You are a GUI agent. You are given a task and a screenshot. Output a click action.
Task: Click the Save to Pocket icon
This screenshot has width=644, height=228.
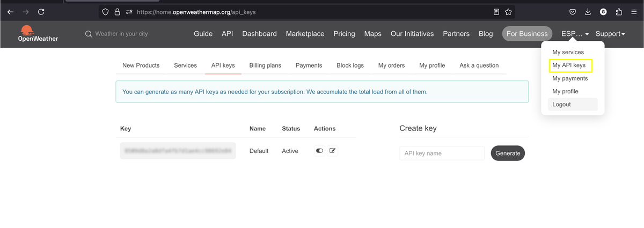click(573, 11)
